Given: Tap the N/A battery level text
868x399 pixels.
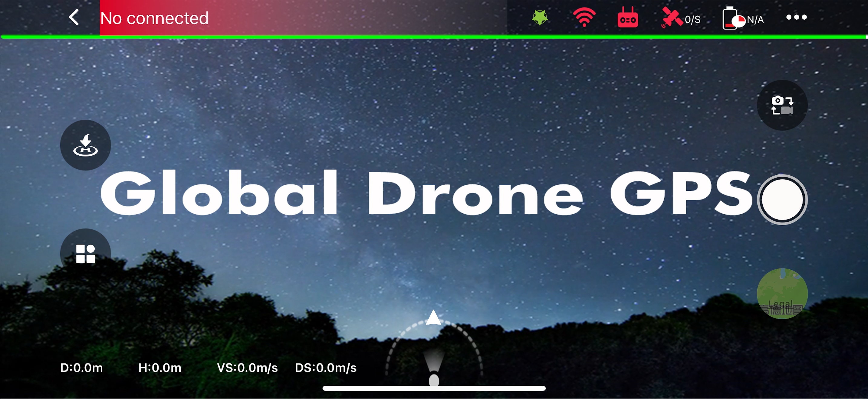Looking at the screenshot, I should pyautogui.click(x=755, y=20).
